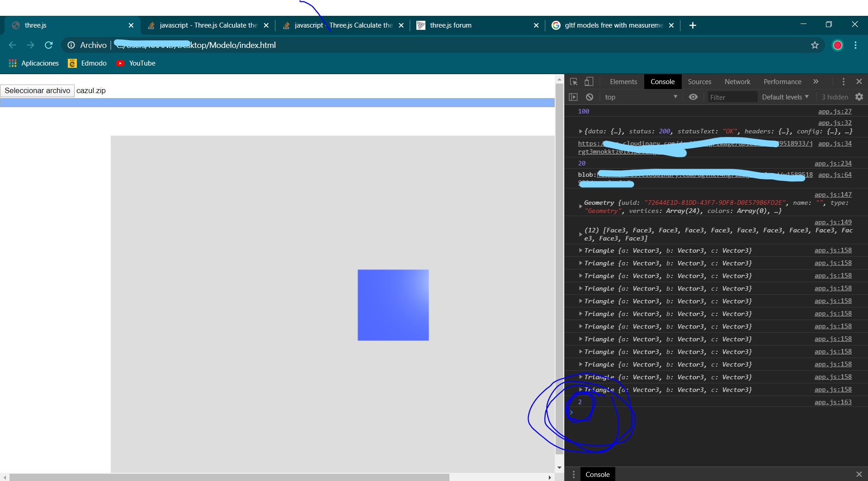Open DevTools three-dot customize menu
Screen dimensions: 868x481
[843, 82]
